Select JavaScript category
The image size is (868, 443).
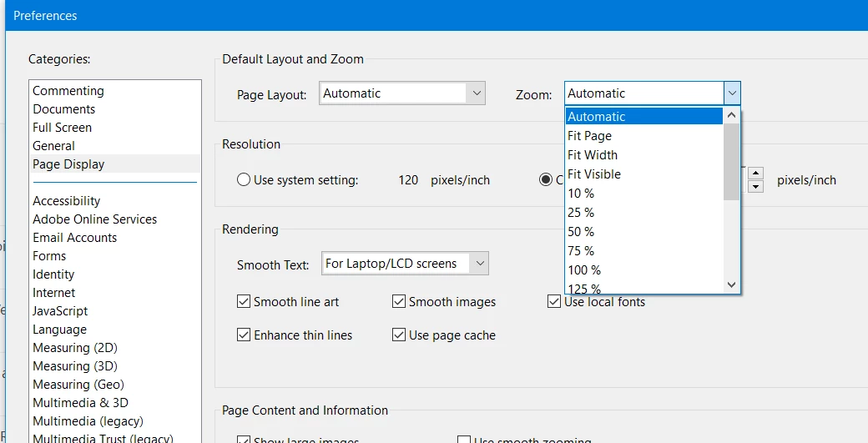coord(60,311)
